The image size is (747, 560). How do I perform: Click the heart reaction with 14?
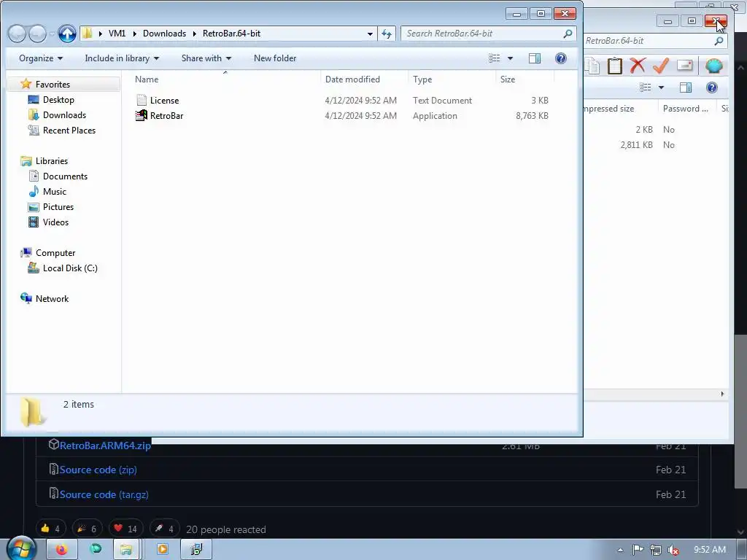125,529
